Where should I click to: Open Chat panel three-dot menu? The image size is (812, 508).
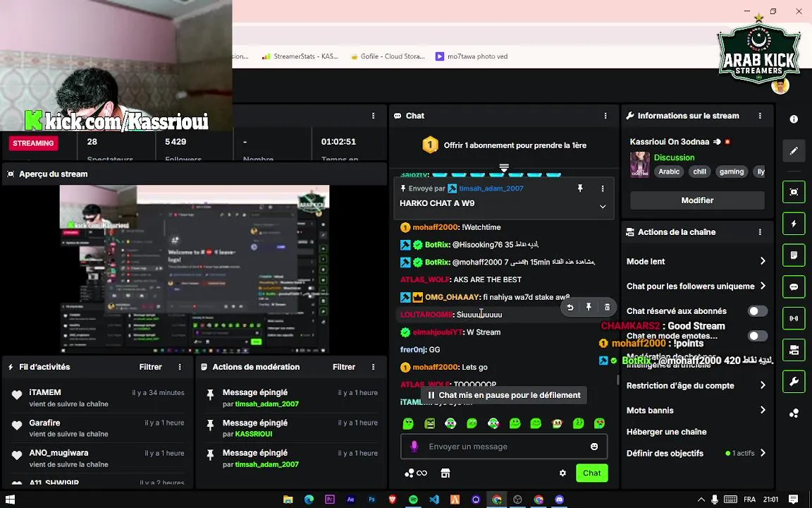coord(605,116)
